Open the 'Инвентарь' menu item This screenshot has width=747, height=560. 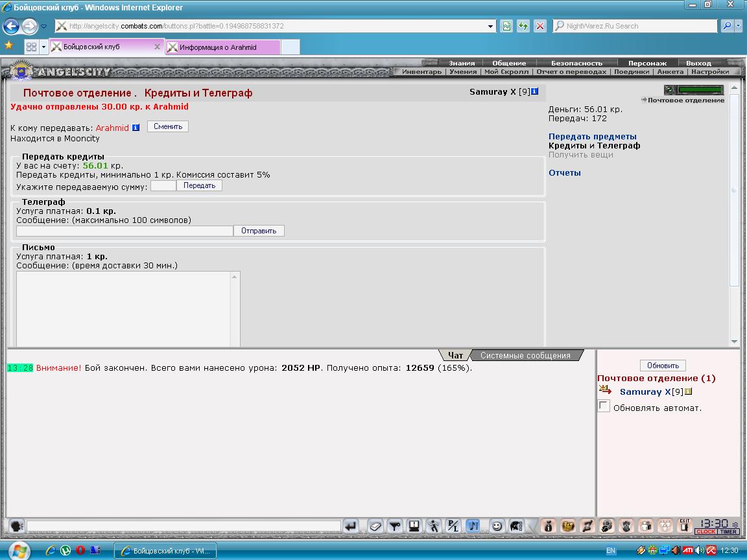pos(421,71)
